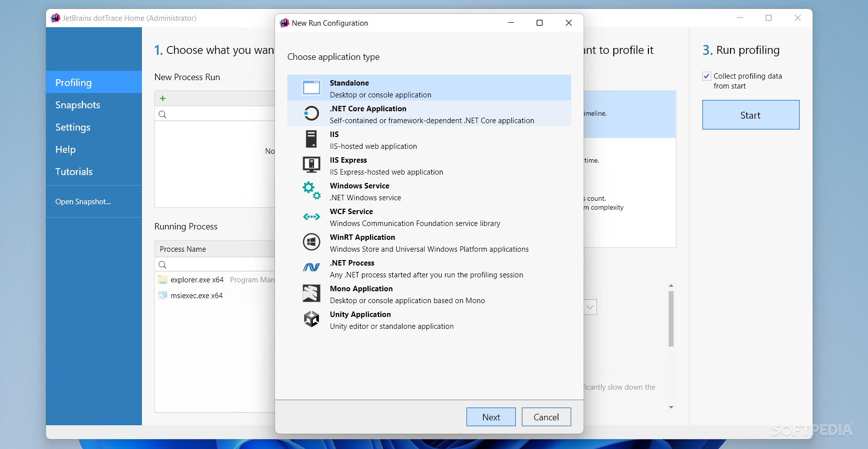
Task: Open Help in the sidebar
Action: tap(94, 149)
